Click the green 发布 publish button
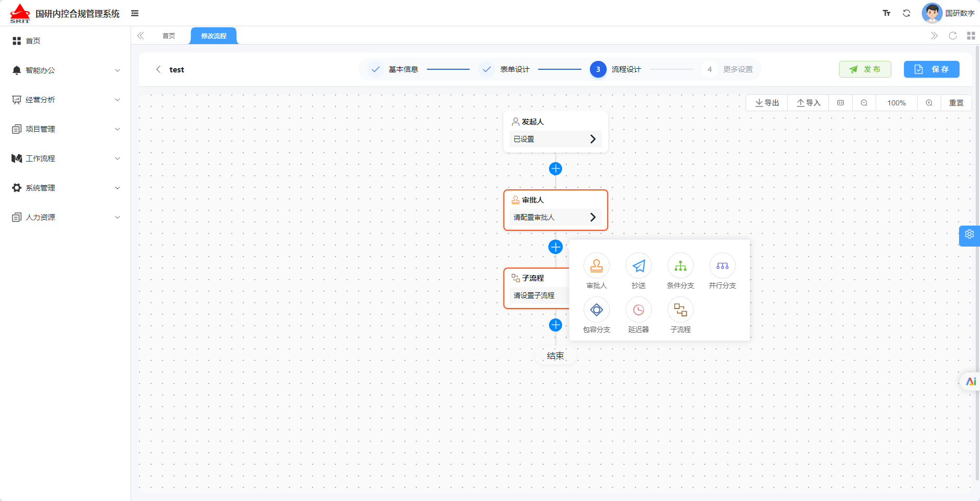This screenshot has height=501, width=980. coord(865,69)
